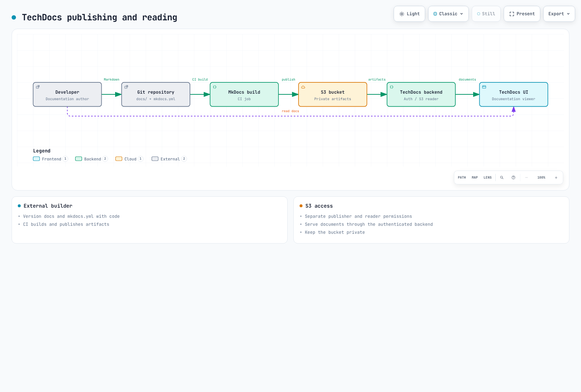Toggle Frontend category in legend

[50, 159]
